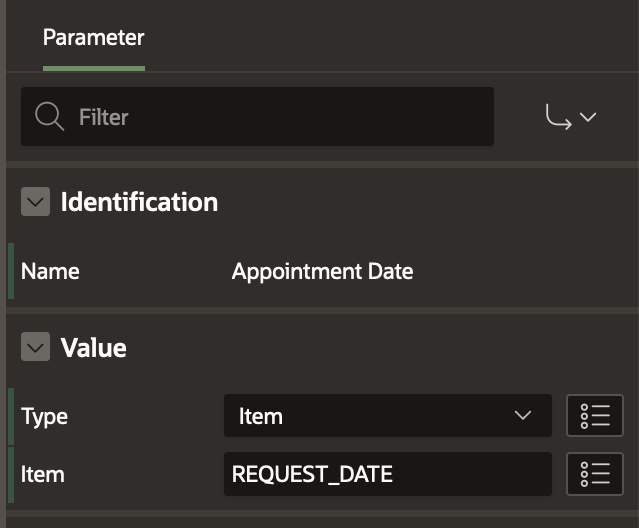Image resolution: width=639 pixels, height=528 pixels.
Task: Click the Filter search field
Action: pyautogui.click(x=280, y=117)
